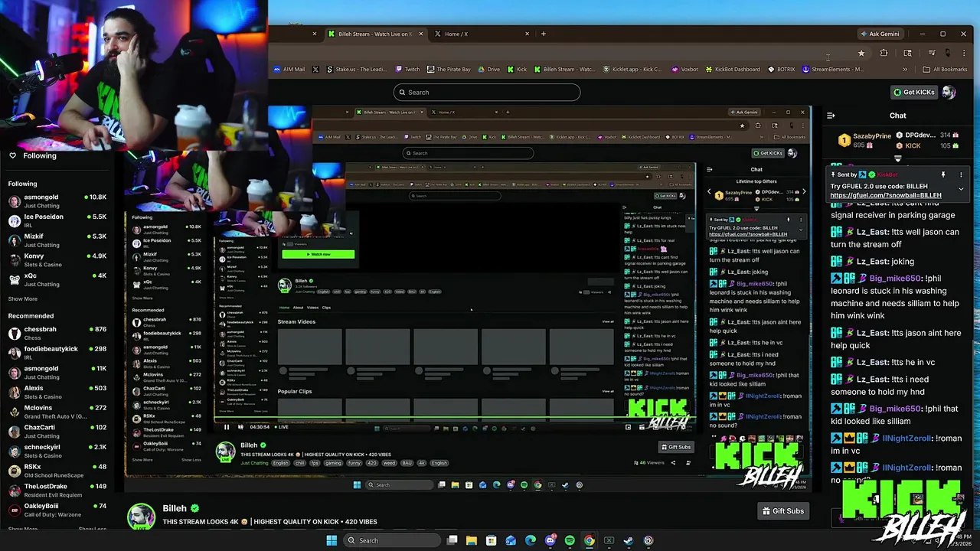Open the BOTRIX bookmark
980x551 pixels.
coord(781,70)
